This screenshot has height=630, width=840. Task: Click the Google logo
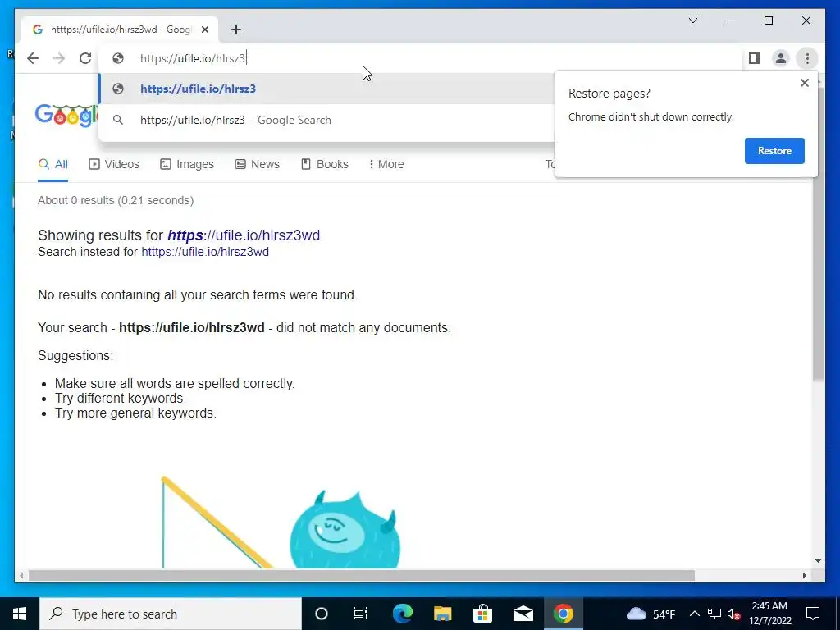click(x=67, y=115)
